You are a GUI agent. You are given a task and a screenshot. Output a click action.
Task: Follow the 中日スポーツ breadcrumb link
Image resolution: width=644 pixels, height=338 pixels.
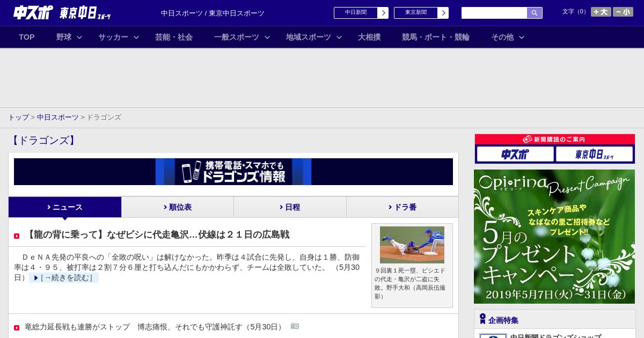coord(57,117)
